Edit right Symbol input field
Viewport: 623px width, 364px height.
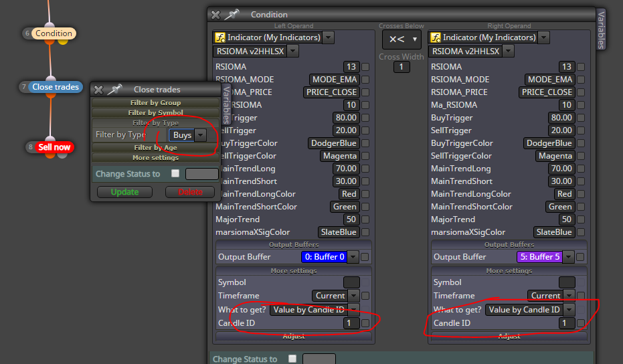(x=567, y=282)
